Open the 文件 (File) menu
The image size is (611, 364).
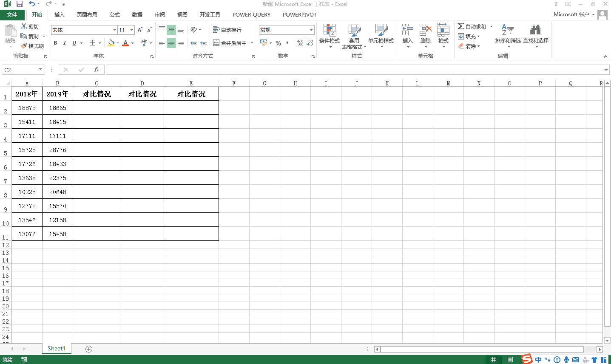click(x=12, y=14)
